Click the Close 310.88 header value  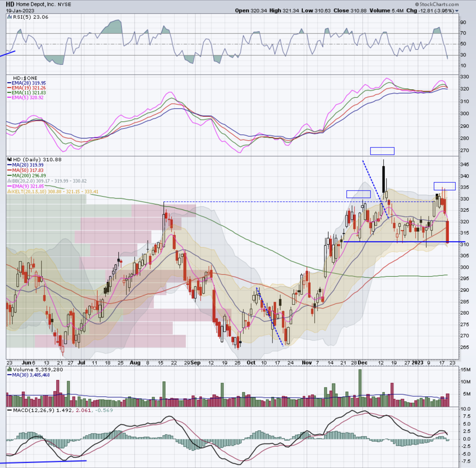click(x=350, y=11)
